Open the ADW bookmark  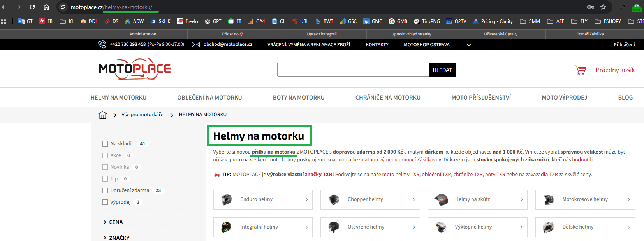coord(134,21)
